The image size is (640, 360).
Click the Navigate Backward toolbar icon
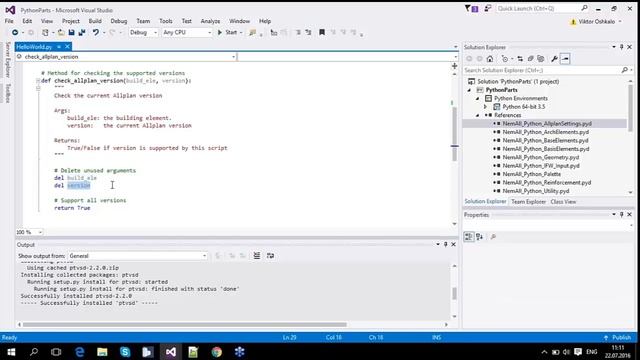[15, 32]
